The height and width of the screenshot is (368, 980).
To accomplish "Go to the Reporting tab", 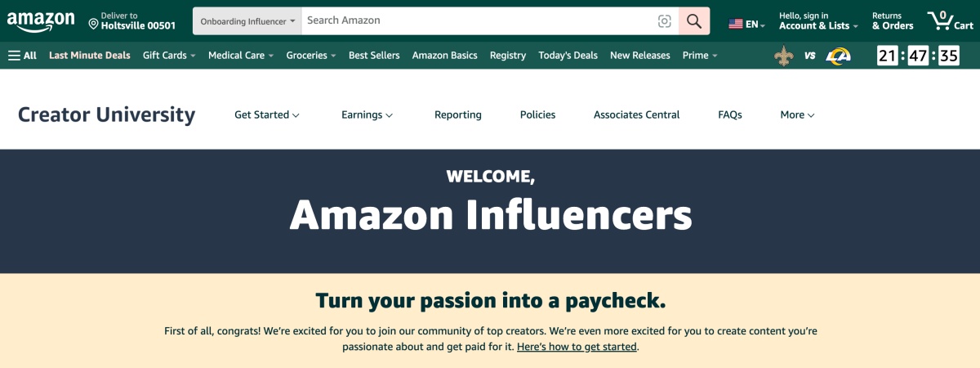I will click(458, 115).
